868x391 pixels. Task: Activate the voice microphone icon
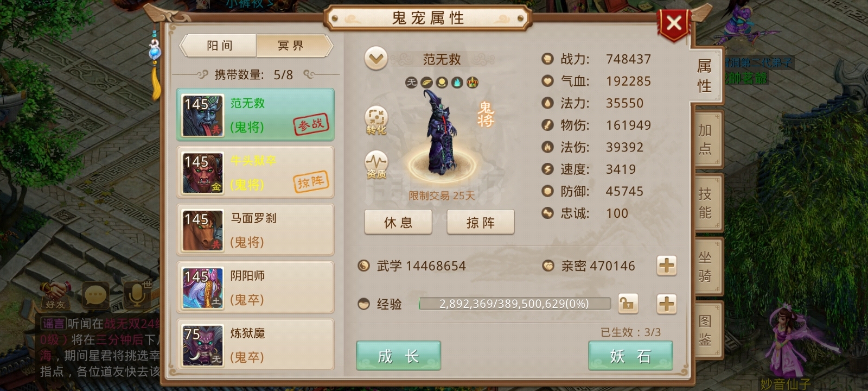click(137, 296)
